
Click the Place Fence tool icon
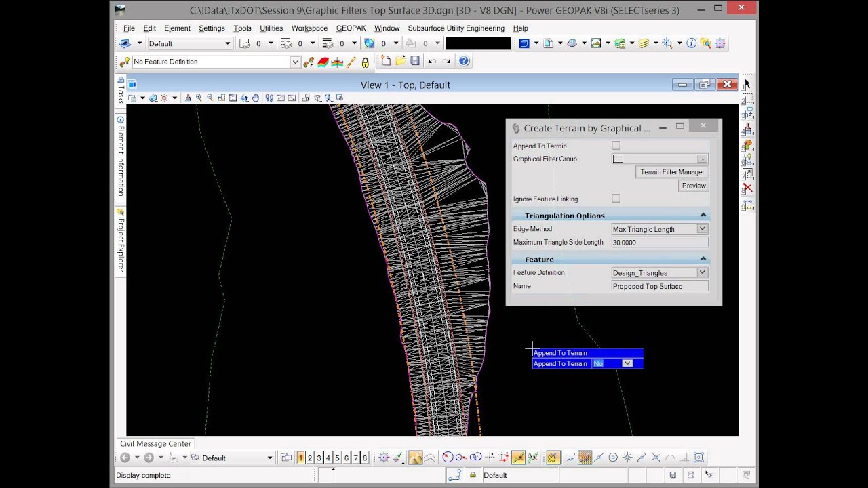click(x=747, y=100)
